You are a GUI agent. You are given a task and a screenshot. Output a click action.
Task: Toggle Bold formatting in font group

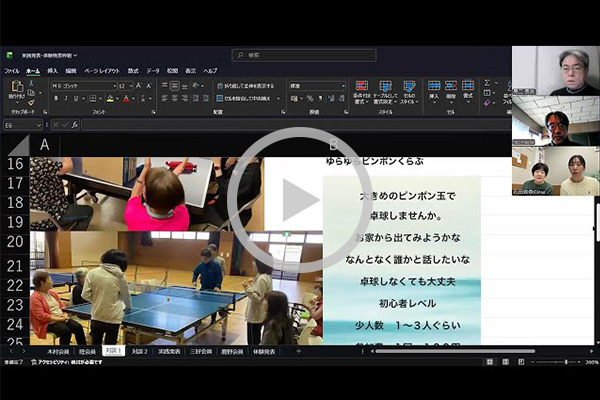click(54, 99)
